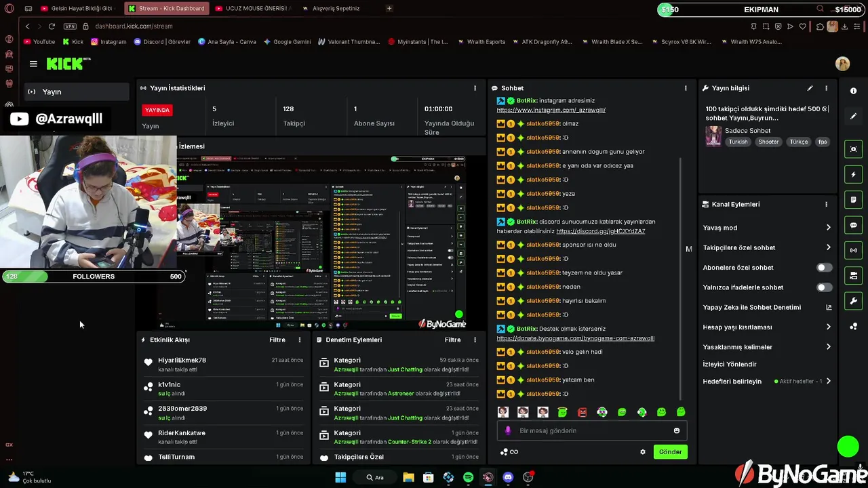868x488 pixels.
Task: Toggle the document panel icon in right sidebar
Action: (x=853, y=200)
